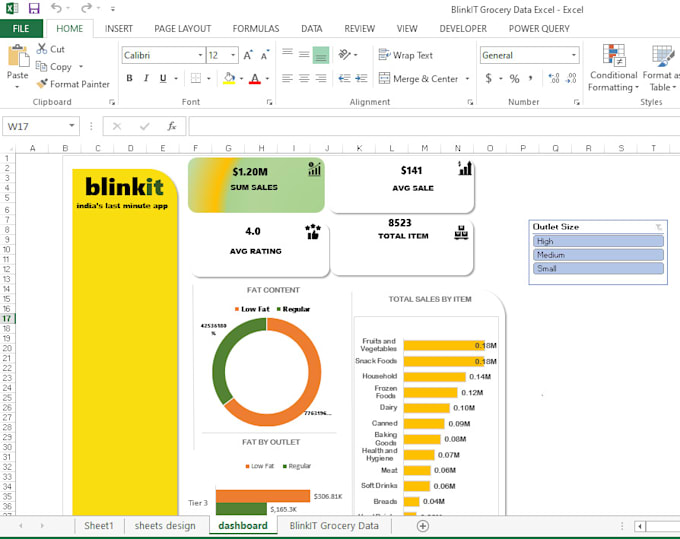Filter Outlet Size slicer by High
Image resolution: width=680 pixels, height=539 pixels.
point(598,241)
